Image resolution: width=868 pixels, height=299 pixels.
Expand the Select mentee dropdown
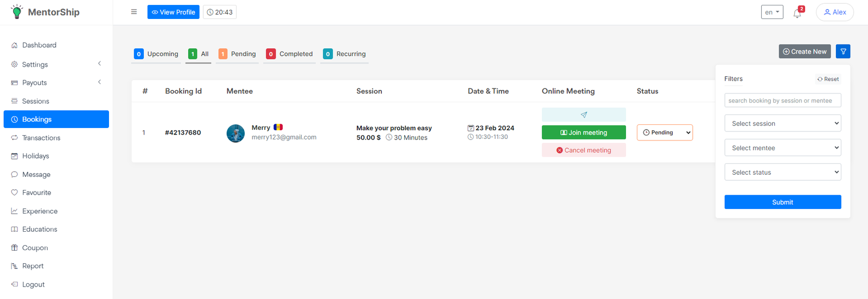[x=782, y=148]
